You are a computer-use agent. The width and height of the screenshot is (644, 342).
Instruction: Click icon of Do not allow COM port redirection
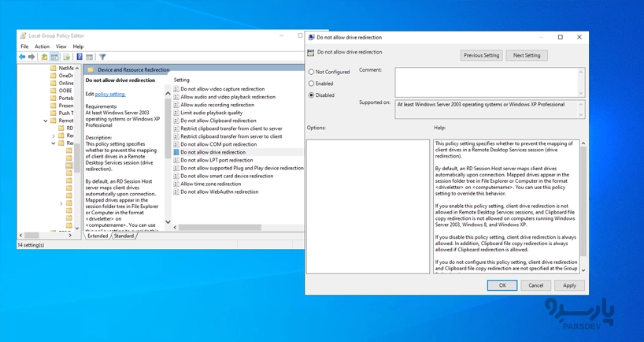pyautogui.click(x=176, y=144)
